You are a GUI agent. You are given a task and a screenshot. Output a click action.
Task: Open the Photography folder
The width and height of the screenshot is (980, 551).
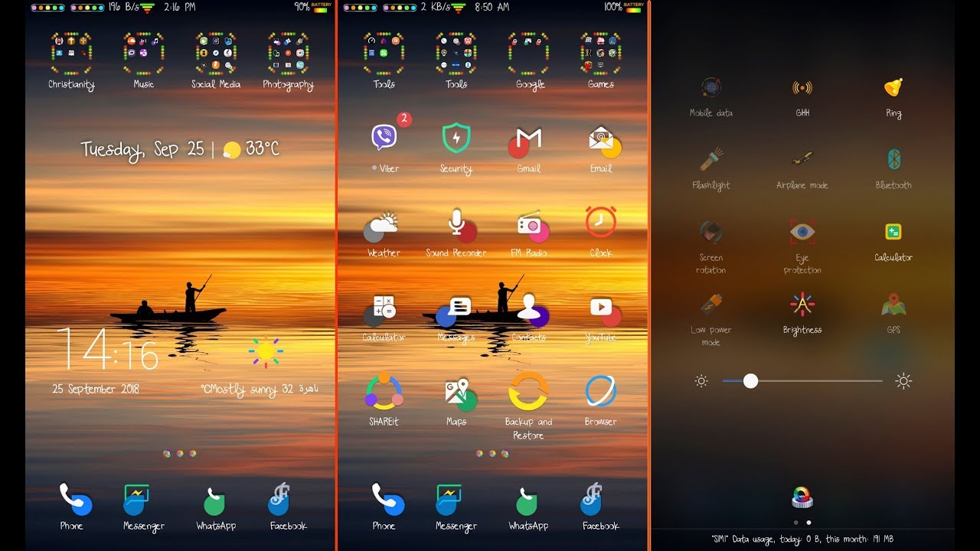[288, 53]
